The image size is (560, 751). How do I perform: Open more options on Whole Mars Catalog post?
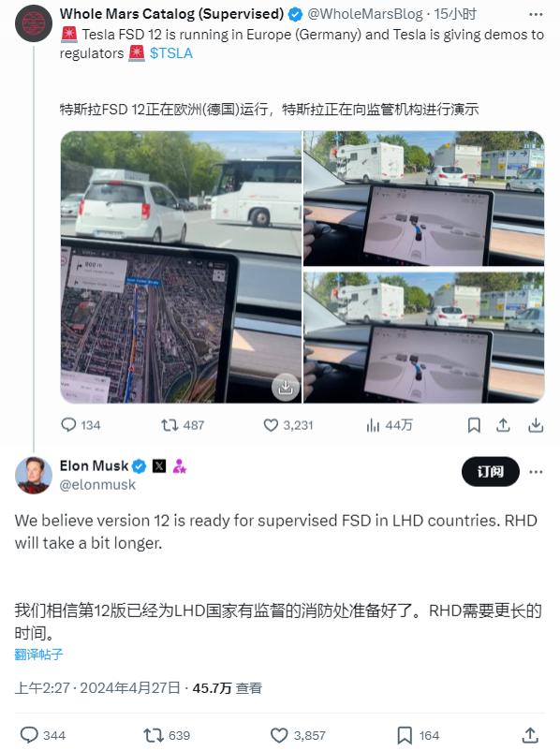pyautogui.click(x=536, y=14)
